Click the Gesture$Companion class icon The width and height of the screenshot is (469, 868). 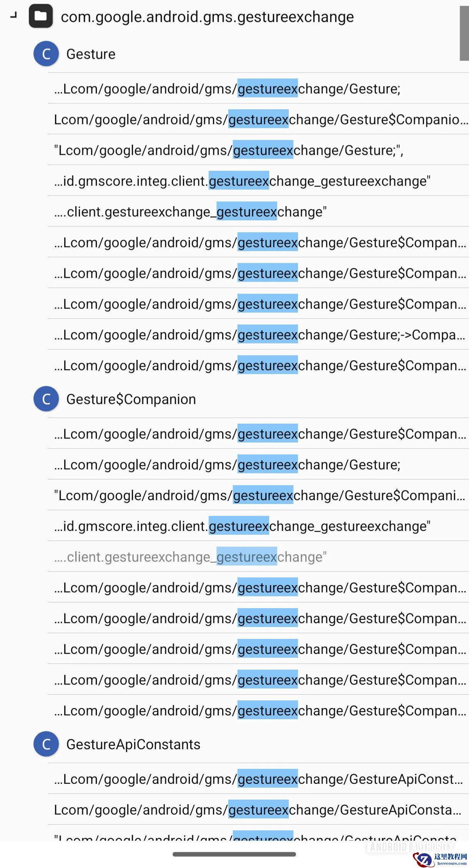click(x=46, y=399)
